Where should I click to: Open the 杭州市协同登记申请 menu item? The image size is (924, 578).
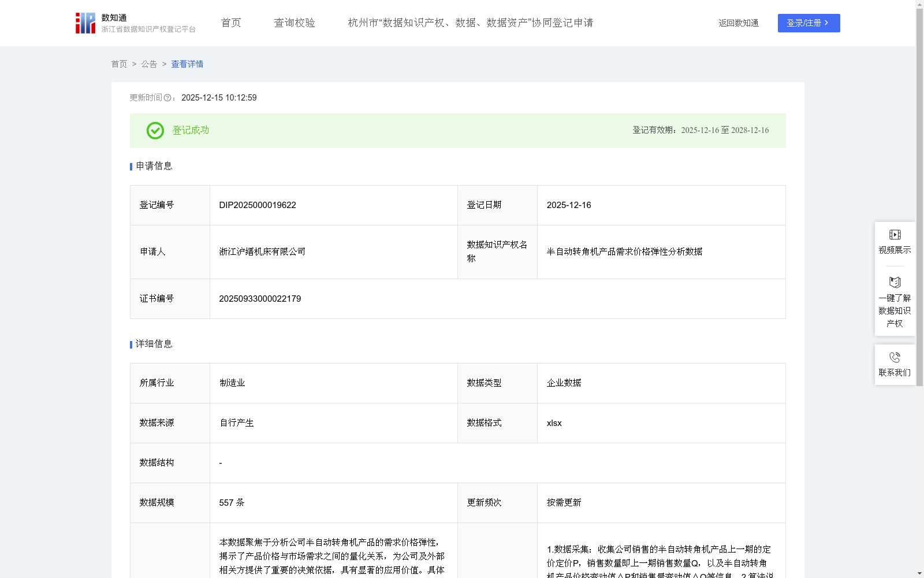471,23
